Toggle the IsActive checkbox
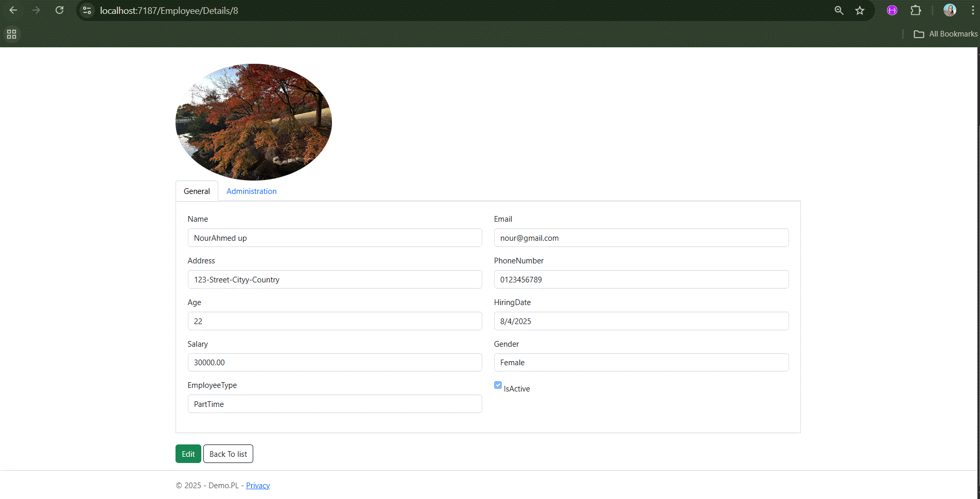This screenshot has width=980, height=499. [x=498, y=385]
